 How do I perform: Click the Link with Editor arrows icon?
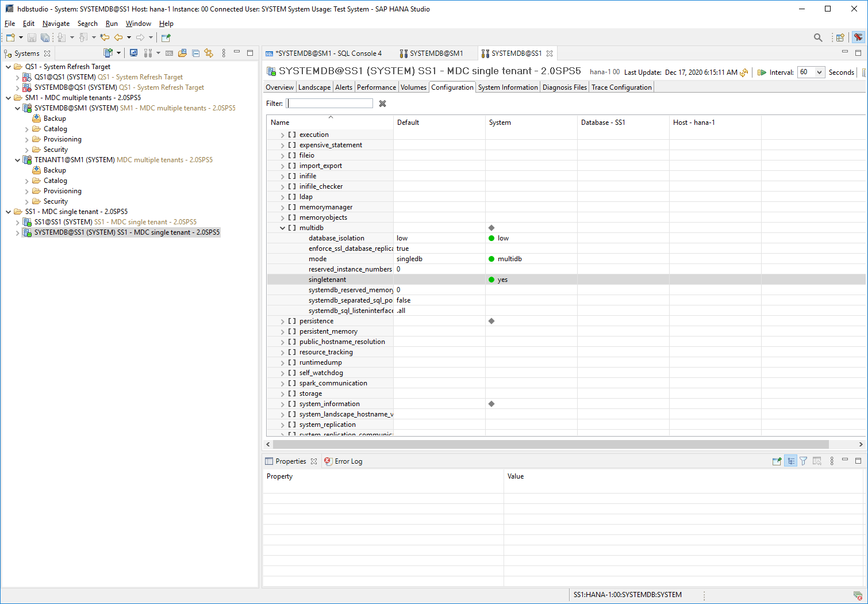tap(209, 53)
